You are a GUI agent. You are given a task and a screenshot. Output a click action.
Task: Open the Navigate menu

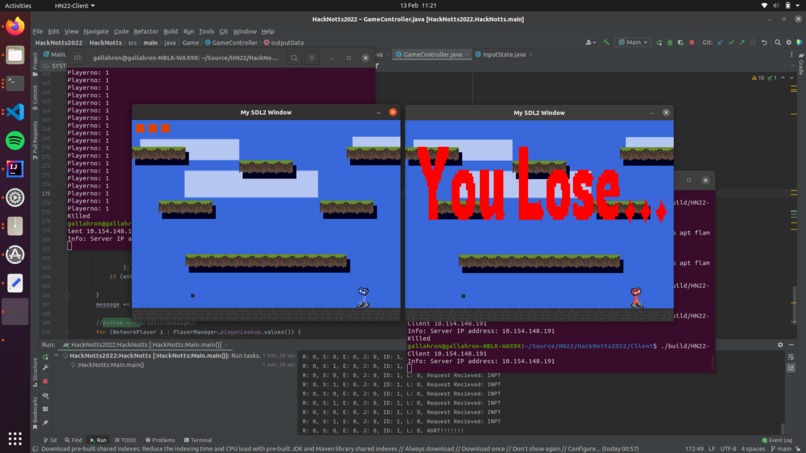pos(96,31)
